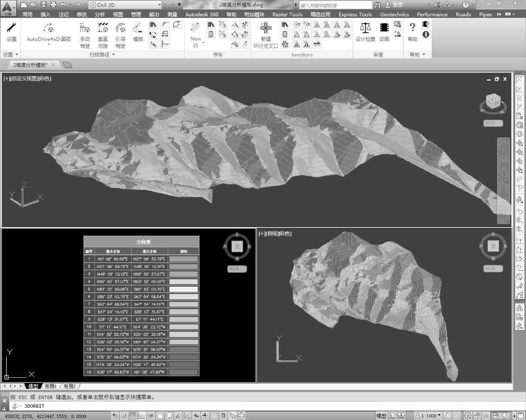This screenshot has width=526, height=420.
Task: Switch to 布局1 layout tab
Action: coord(51,386)
